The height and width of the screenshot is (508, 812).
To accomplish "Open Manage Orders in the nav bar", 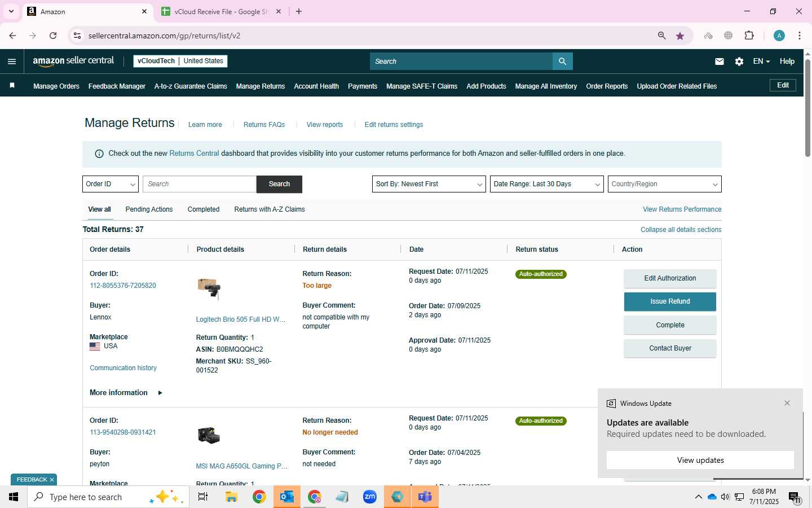I will click(56, 86).
